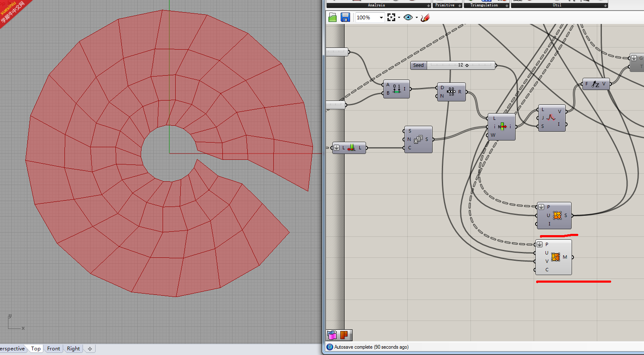Click the R output of Range component
644x355 pixels.
tap(460, 92)
